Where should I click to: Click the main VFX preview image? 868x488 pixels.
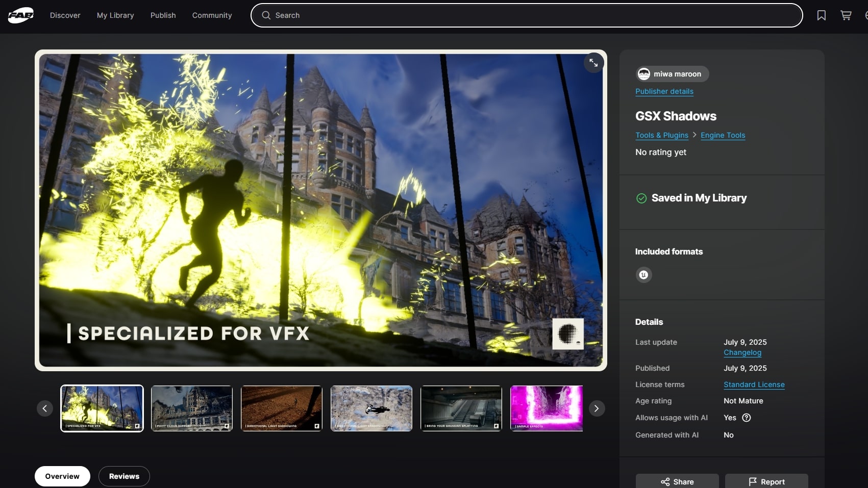[321, 210]
